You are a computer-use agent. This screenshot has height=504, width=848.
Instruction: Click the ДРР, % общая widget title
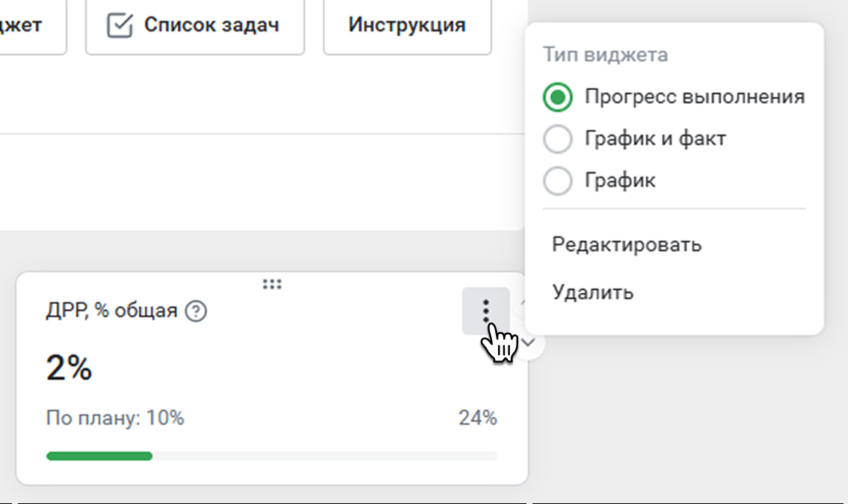pyautogui.click(x=111, y=310)
